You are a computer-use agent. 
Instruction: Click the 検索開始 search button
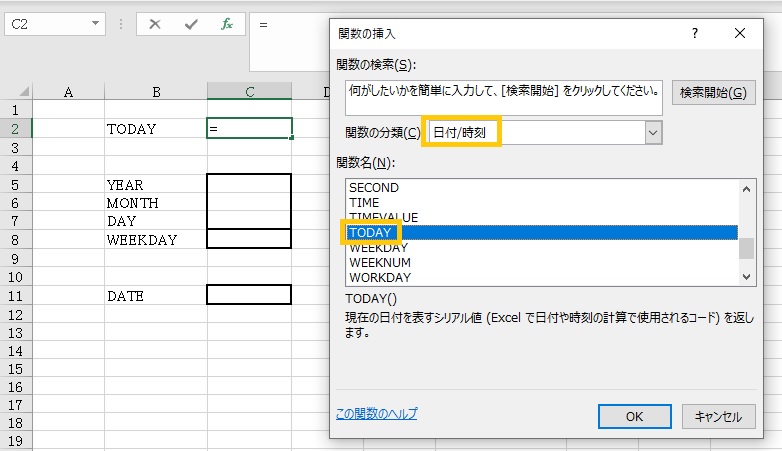[x=713, y=93]
